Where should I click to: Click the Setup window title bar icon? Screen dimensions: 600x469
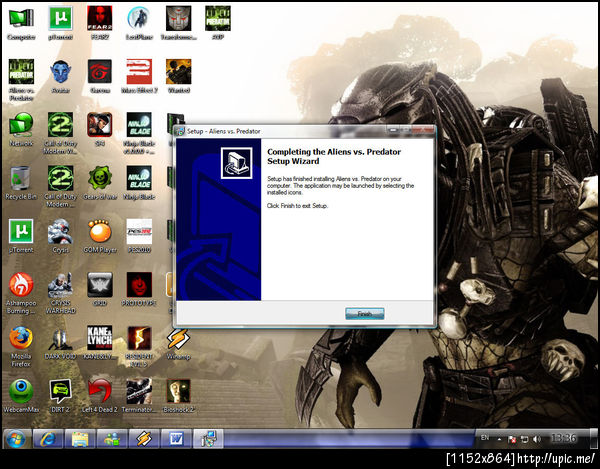click(180, 131)
